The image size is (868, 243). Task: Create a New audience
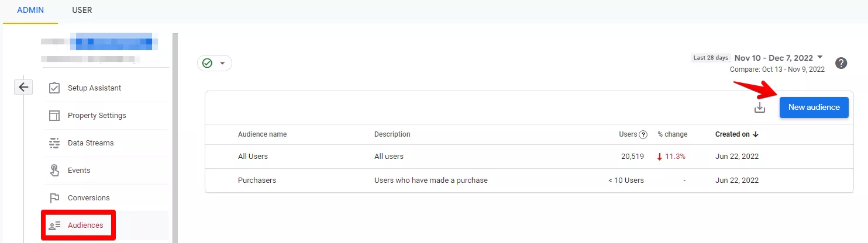click(x=814, y=107)
